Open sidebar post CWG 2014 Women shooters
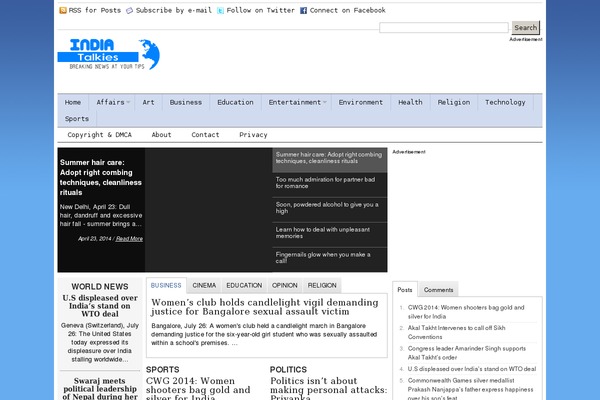The image size is (600, 400). 466,312
